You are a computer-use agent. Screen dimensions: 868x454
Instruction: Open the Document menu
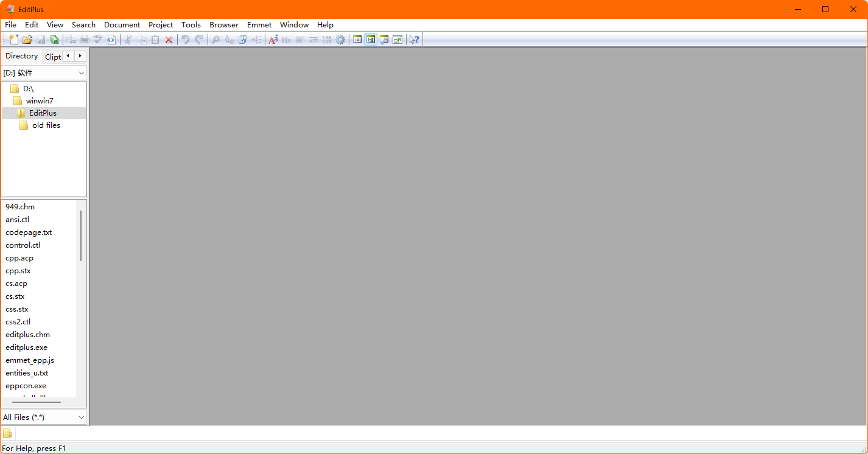122,25
